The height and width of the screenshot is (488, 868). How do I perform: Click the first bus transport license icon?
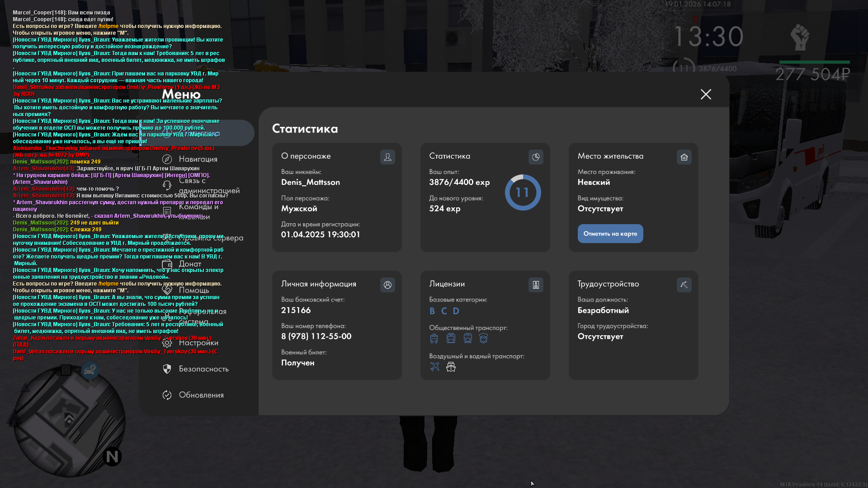[434, 338]
